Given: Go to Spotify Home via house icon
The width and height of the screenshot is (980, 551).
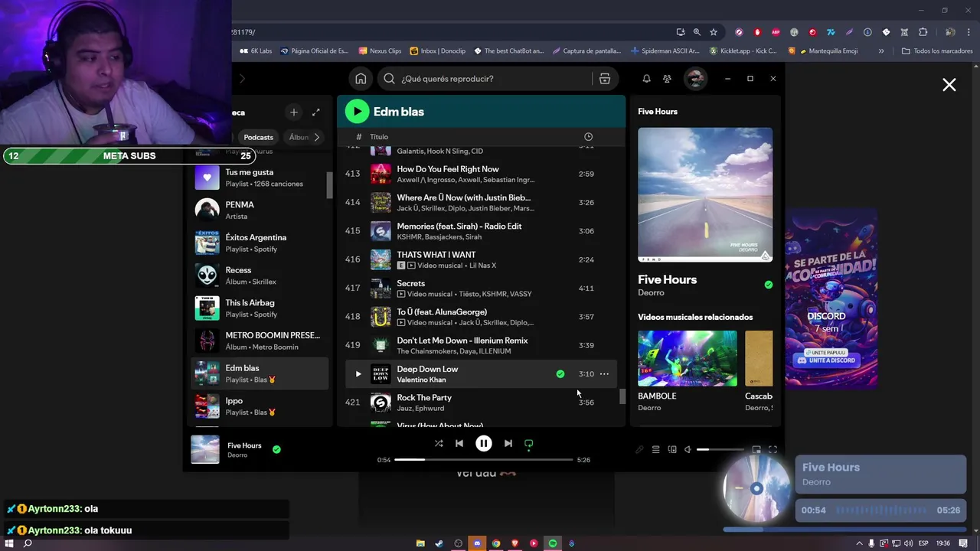Looking at the screenshot, I should (361, 79).
